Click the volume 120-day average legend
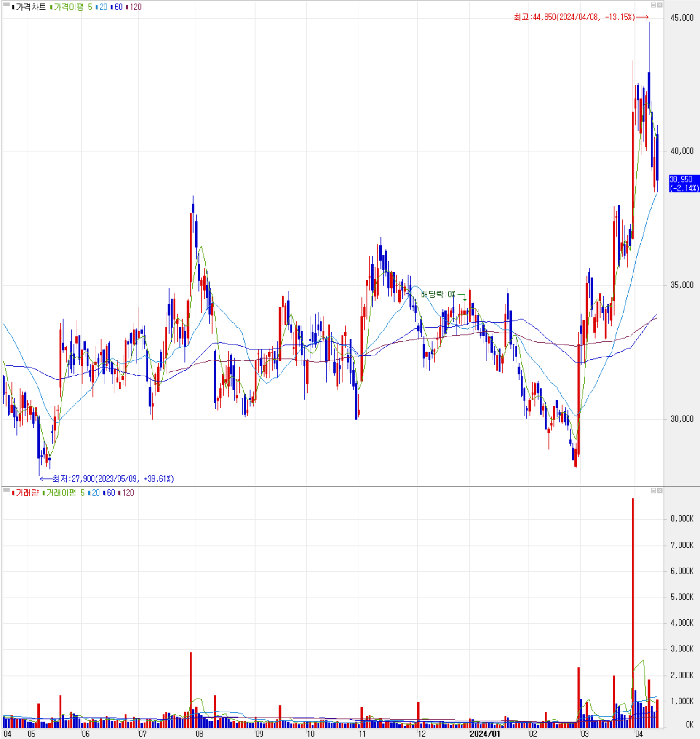Viewport: 700px width, 739px height. (126, 493)
